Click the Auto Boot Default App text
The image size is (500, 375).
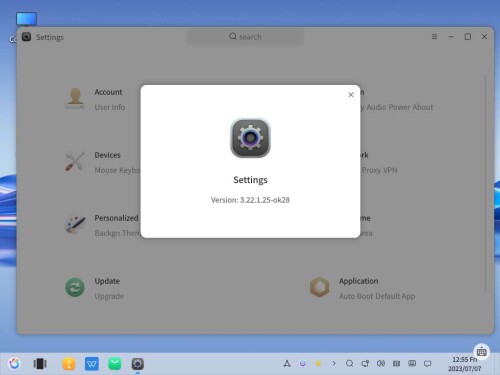[x=377, y=296]
